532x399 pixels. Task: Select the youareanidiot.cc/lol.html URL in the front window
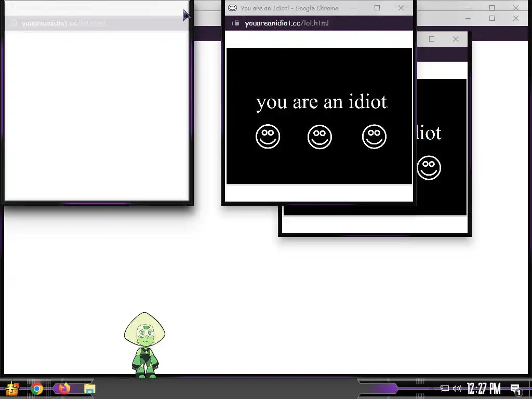tap(287, 23)
